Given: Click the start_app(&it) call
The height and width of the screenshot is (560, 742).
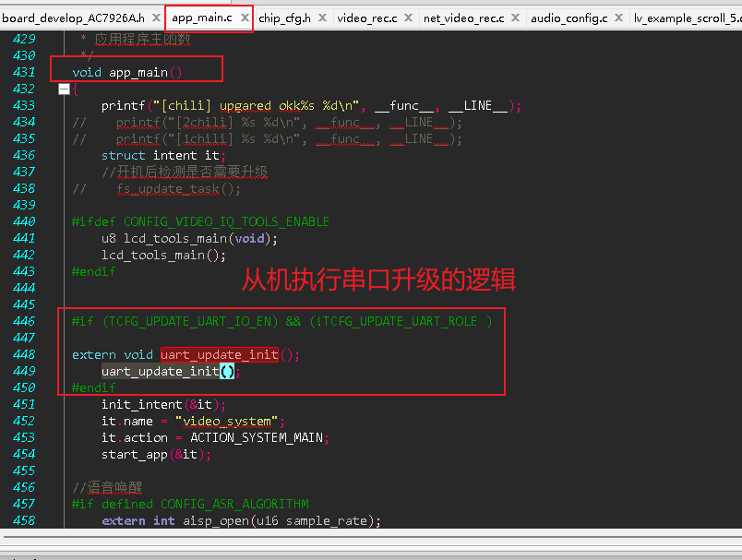Looking at the screenshot, I should [156, 455].
